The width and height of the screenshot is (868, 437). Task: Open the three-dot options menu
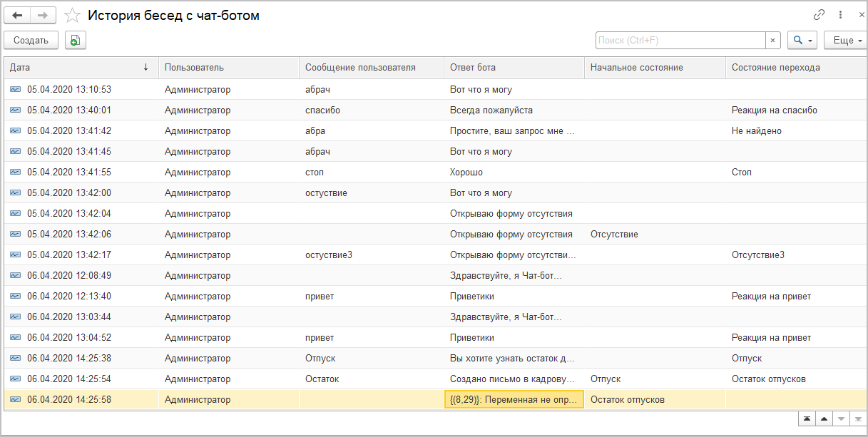point(842,15)
